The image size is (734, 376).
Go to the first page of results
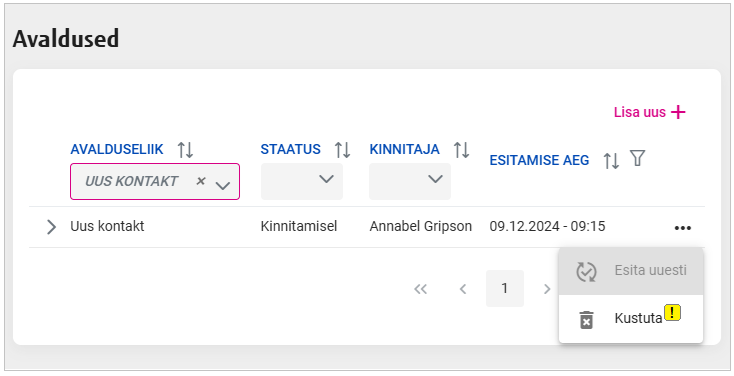(x=420, y=289)
